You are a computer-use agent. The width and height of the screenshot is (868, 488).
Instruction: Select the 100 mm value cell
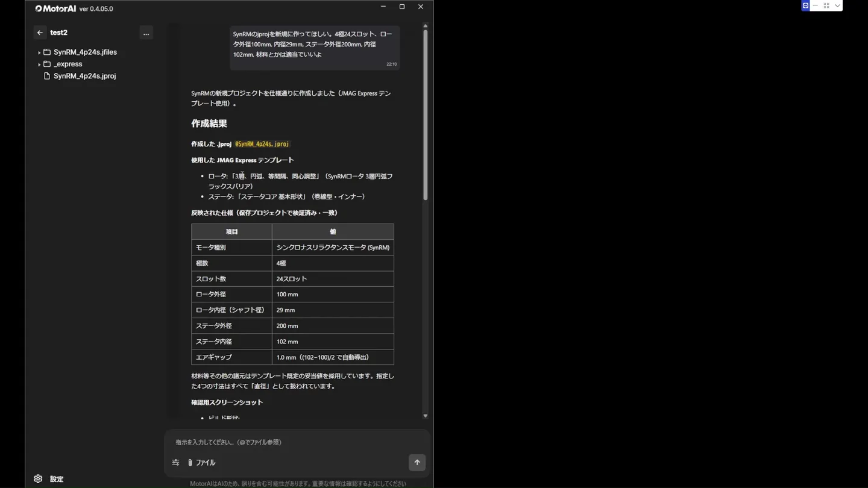point(333,295)
